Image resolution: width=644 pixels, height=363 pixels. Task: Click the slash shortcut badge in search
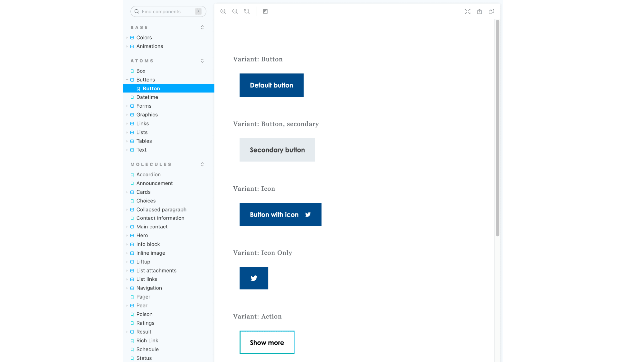click(x=198, y=12)
